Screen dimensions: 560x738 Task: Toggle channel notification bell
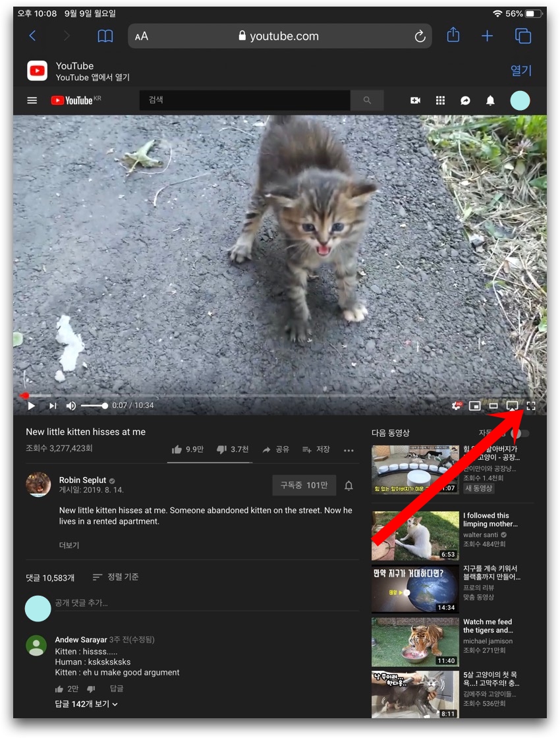(x=349, y=485)
